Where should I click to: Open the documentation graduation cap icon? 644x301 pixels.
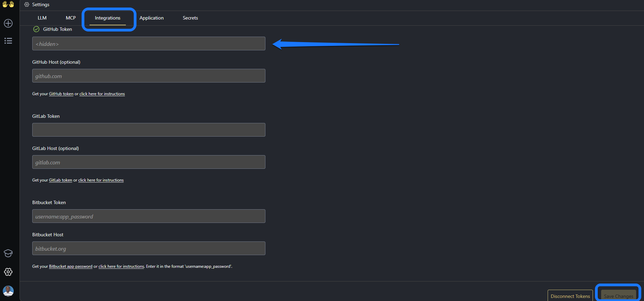[8, 253]
